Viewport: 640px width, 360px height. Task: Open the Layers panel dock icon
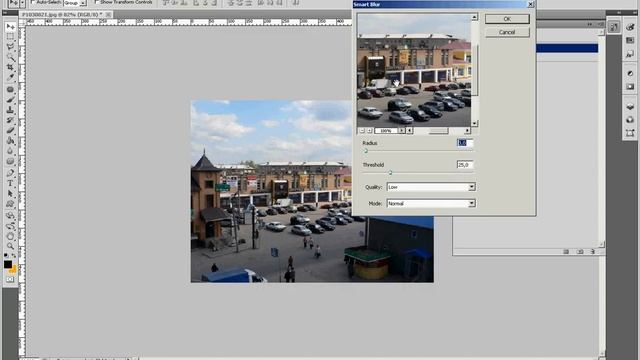click(x=630, y=107)
